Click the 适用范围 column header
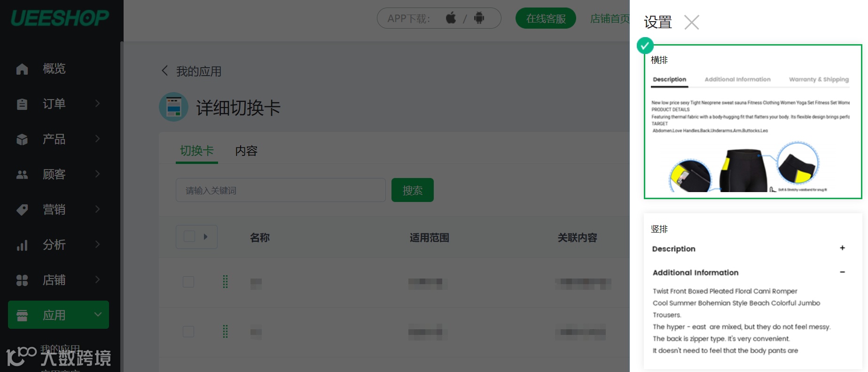868x372 pixels. click(430, 238)
